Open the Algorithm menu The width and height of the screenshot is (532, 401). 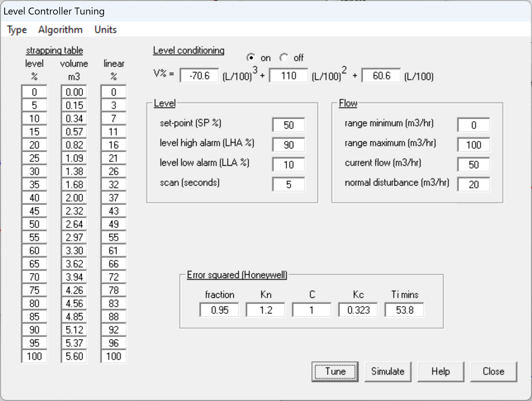pos(60,30)
